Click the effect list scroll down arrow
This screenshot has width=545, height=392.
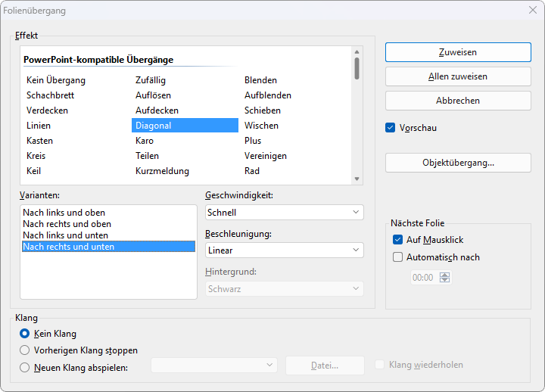pos(357,179)
